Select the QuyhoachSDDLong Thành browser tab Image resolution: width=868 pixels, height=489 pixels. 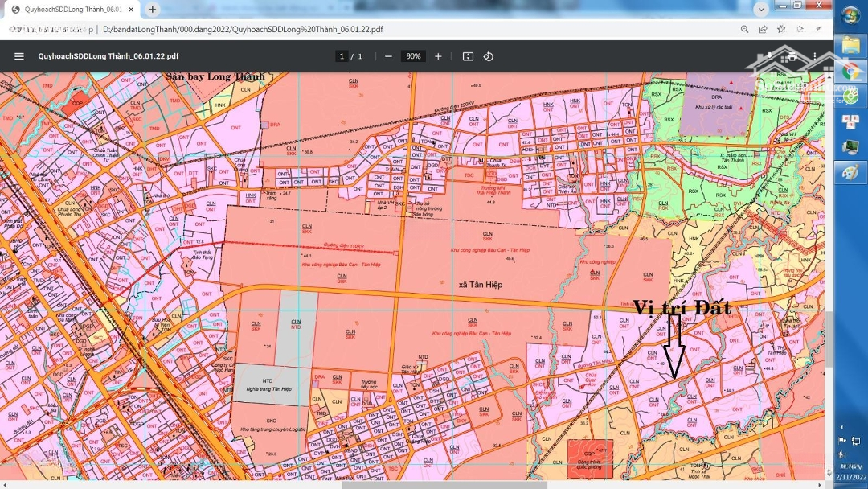pos(71,10)
